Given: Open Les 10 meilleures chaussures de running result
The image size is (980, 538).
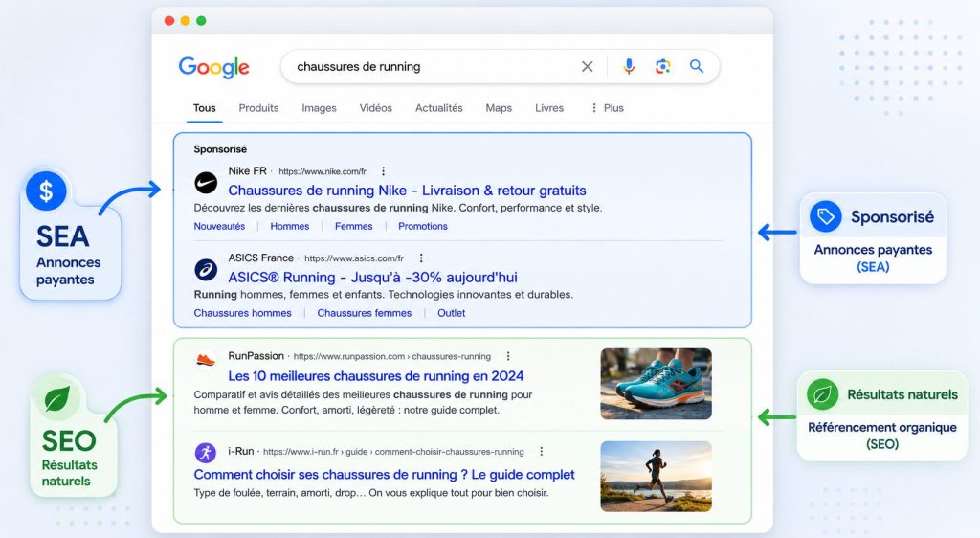Looking at the screenshot, I should (376, 376).
